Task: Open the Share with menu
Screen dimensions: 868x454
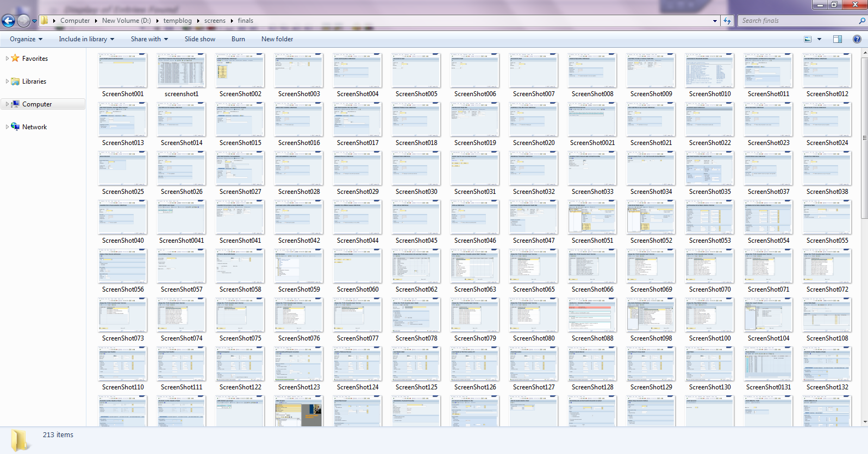Action: pos(149,39)
